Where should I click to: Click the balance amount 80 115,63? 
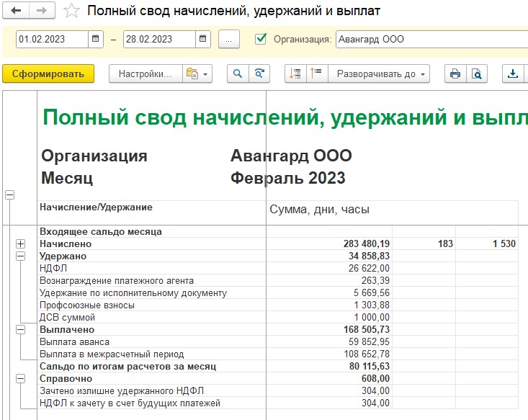coord(369,366)
